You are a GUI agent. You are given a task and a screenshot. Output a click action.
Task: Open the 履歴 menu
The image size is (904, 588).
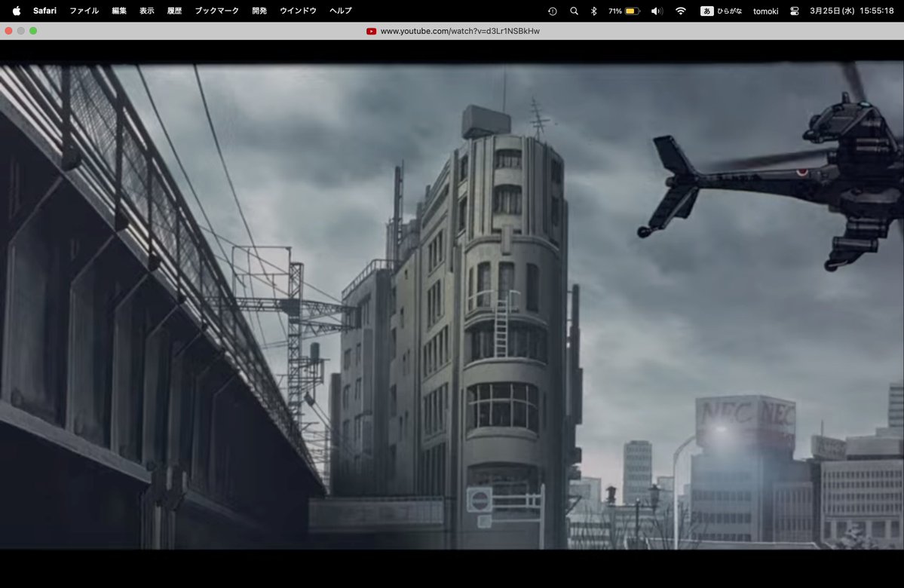tap(175, 11)
